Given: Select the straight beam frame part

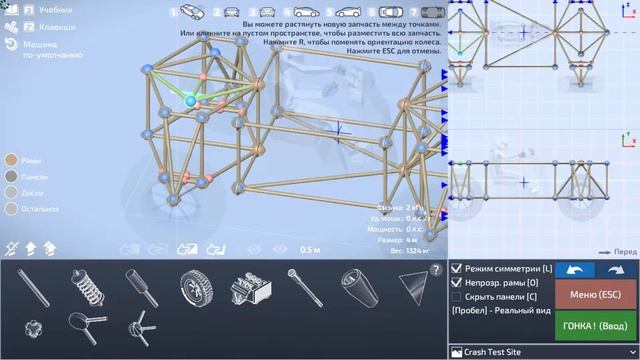Looking at the screenshot, I should coord(34,288).
